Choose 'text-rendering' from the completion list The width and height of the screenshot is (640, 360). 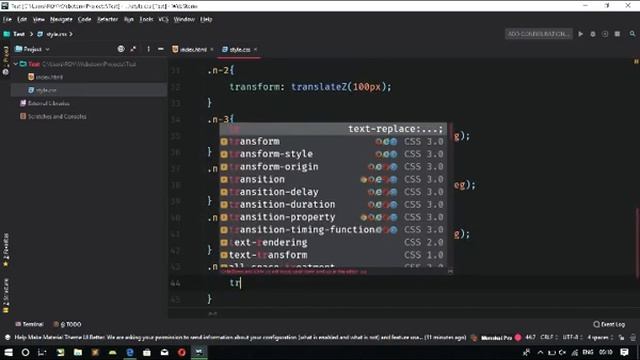(333, 242)
